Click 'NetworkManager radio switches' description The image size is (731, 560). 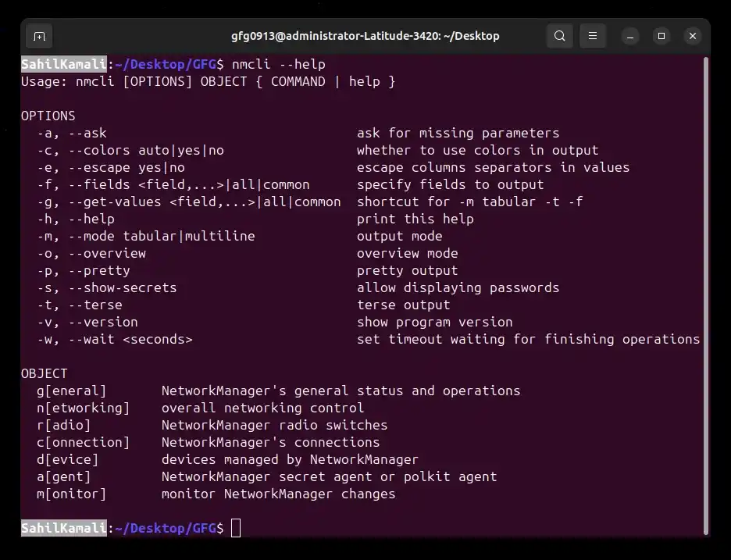click(275, 425)
